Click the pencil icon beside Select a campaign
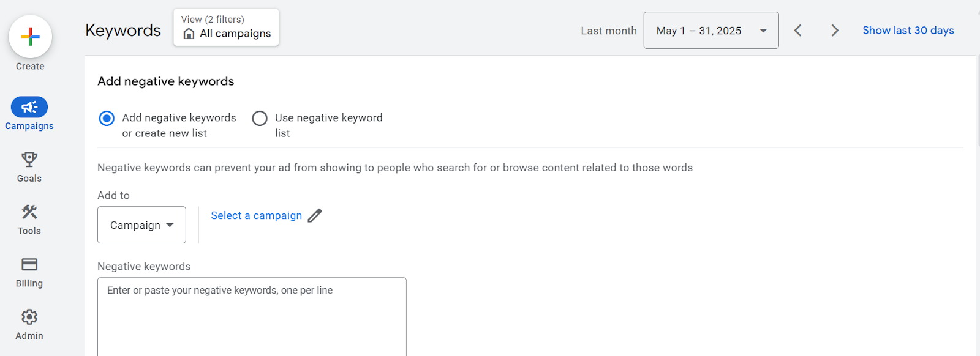 pos(315,216)
